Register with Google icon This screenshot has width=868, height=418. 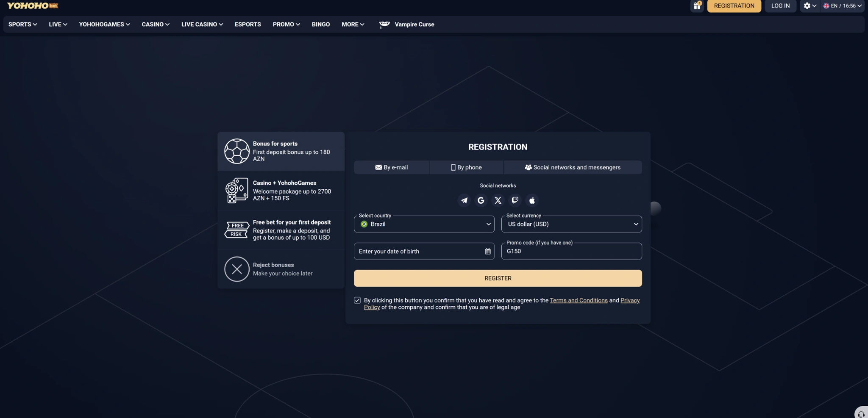click(x=481, y=200)
